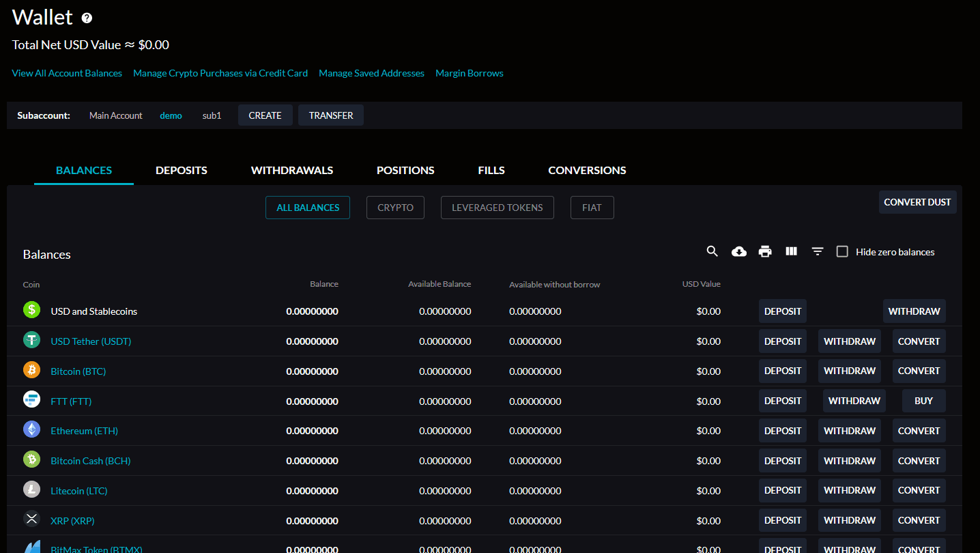Open the Ethereum (ETH) coin link
Viewport: 980px width, 553px height.
84,431
